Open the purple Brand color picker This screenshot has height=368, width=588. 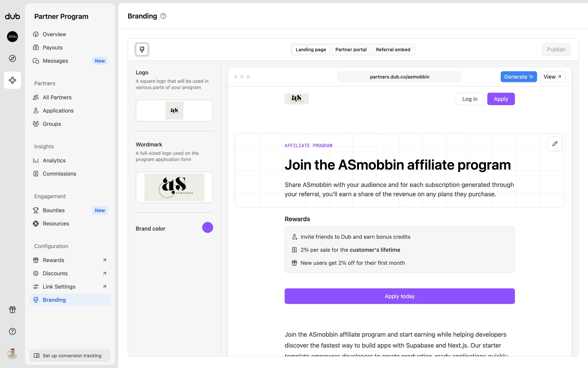pyautogui.click(x=207, y=228)
